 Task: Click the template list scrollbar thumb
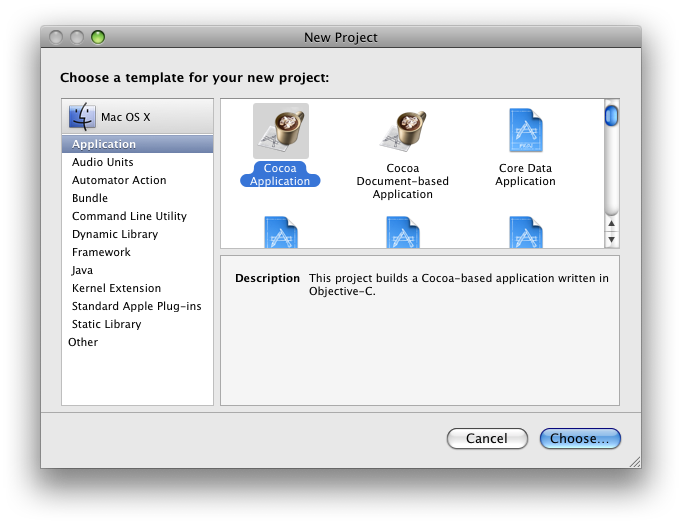(612, 116)
